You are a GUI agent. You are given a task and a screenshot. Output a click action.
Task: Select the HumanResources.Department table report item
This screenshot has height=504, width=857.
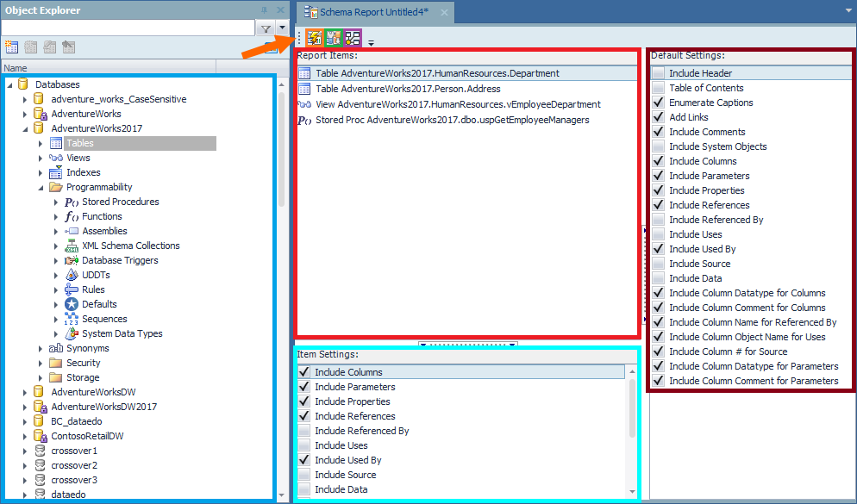[x=436, y=73]
